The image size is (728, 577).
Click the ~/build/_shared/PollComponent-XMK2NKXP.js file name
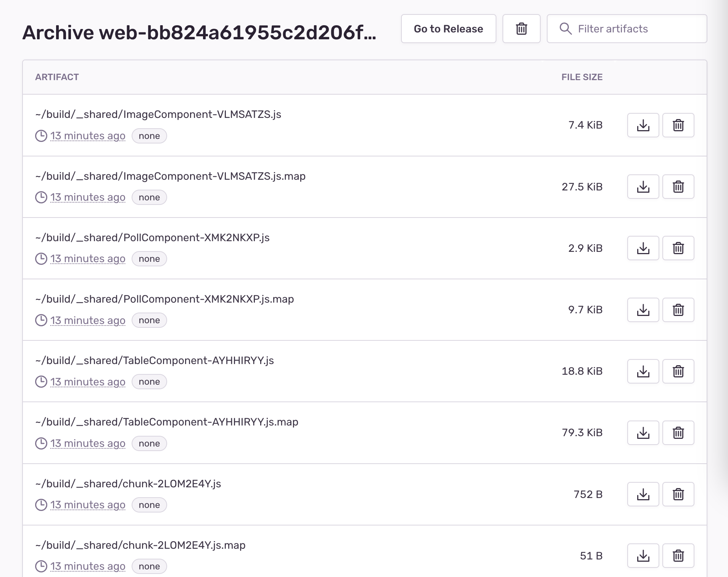point(152,238)
